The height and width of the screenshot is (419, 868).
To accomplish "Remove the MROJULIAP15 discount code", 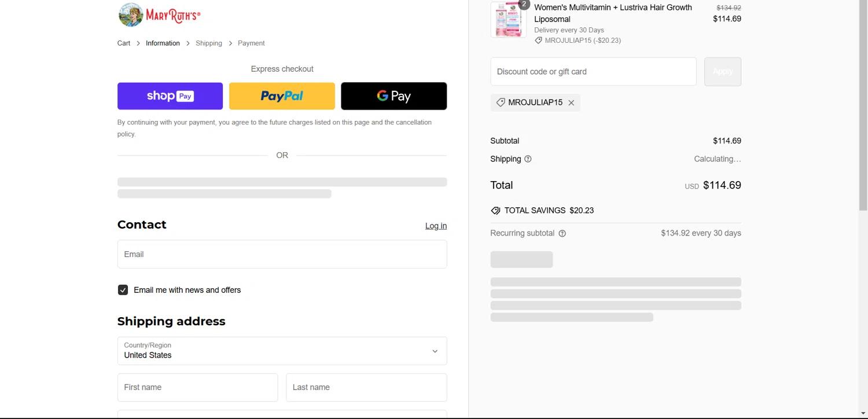I will (571, 102).
